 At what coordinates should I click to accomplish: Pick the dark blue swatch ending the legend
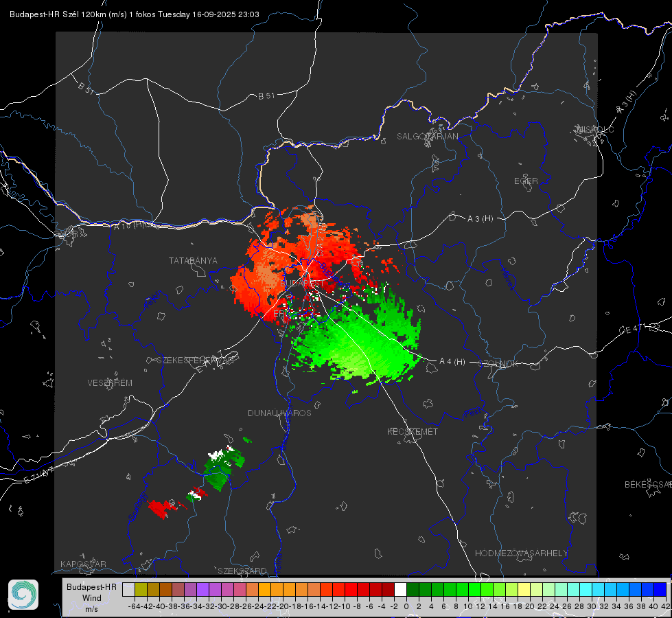(660, 589)
